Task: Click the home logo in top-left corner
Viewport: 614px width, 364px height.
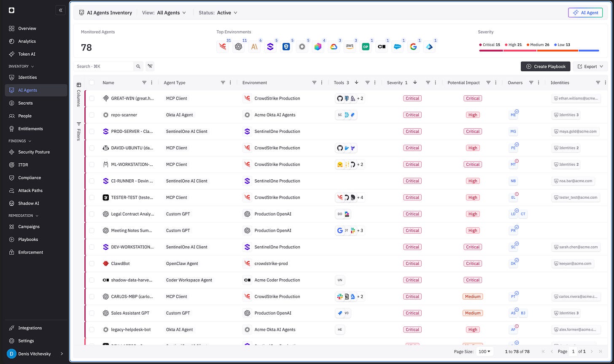Action: tap(11, 10)
